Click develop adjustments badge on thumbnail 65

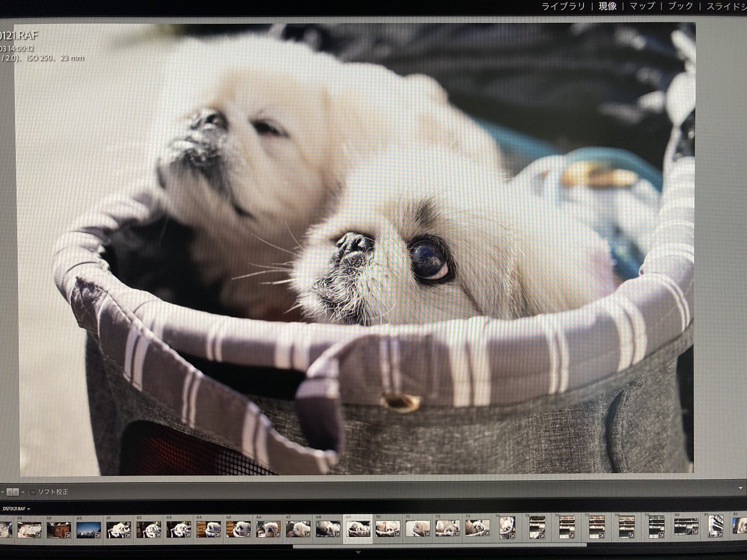247,535
